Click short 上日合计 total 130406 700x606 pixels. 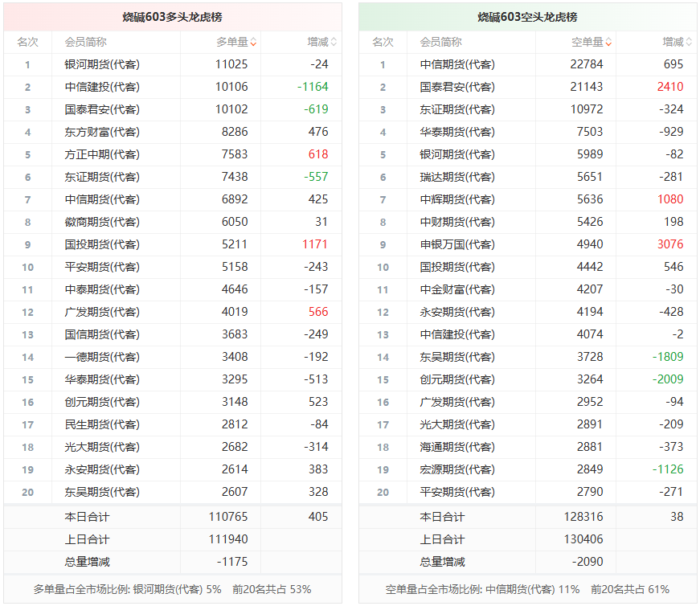583,539
